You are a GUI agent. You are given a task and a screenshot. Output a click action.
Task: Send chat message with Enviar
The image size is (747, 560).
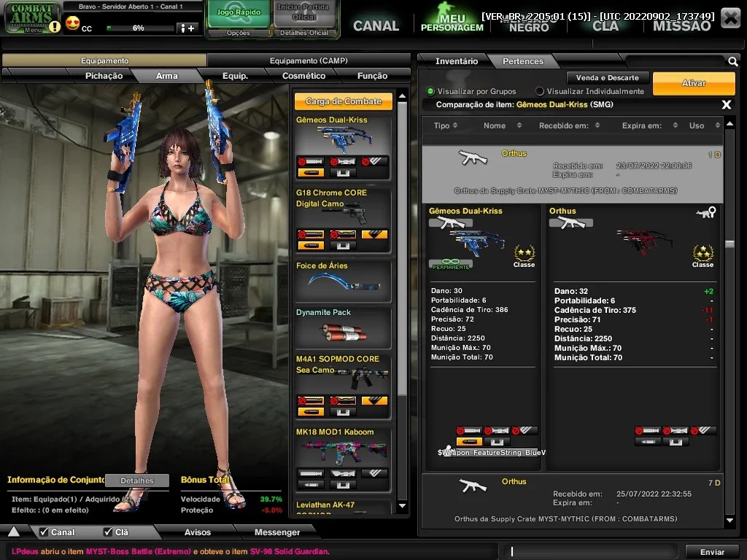tap(712, 551)
